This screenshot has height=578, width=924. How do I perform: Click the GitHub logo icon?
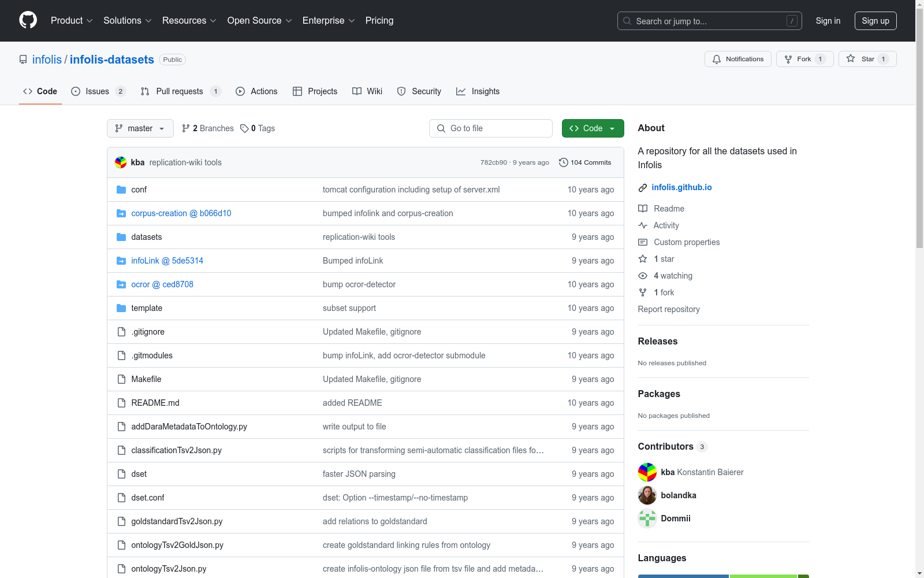[x=28, y=20]
